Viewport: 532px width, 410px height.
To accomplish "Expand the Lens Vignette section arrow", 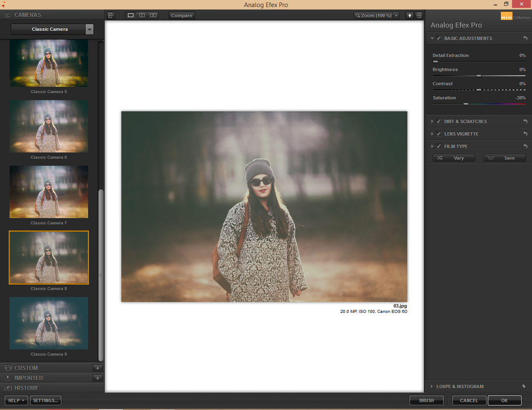I will (432, 134).
